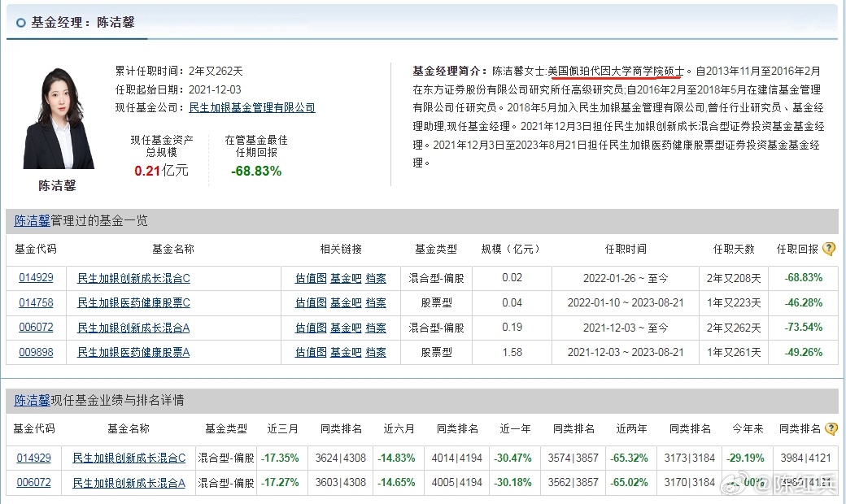
Task: Open 民生加银创新成长混合C in performance ranking table
Action: pos(129,458)
